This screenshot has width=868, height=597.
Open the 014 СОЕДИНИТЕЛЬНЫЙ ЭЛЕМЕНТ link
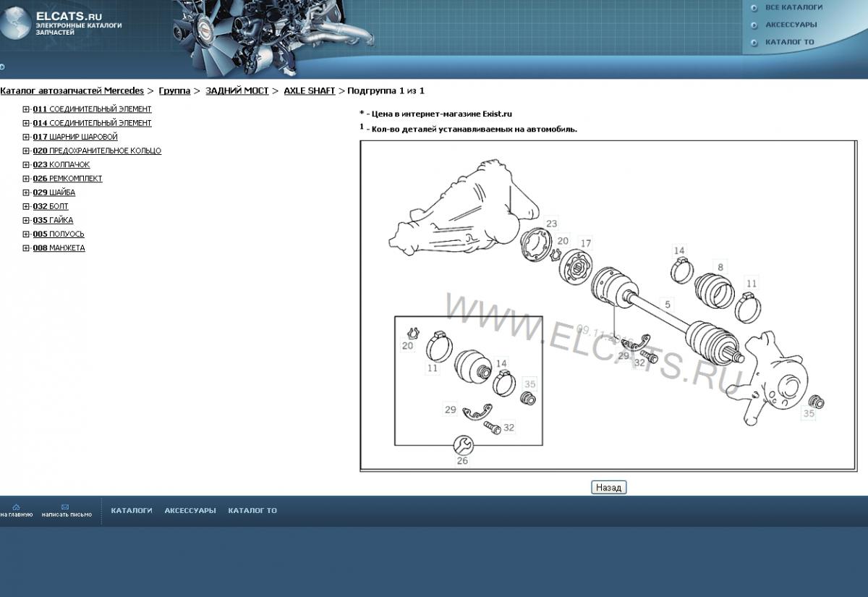coord(92,123)
